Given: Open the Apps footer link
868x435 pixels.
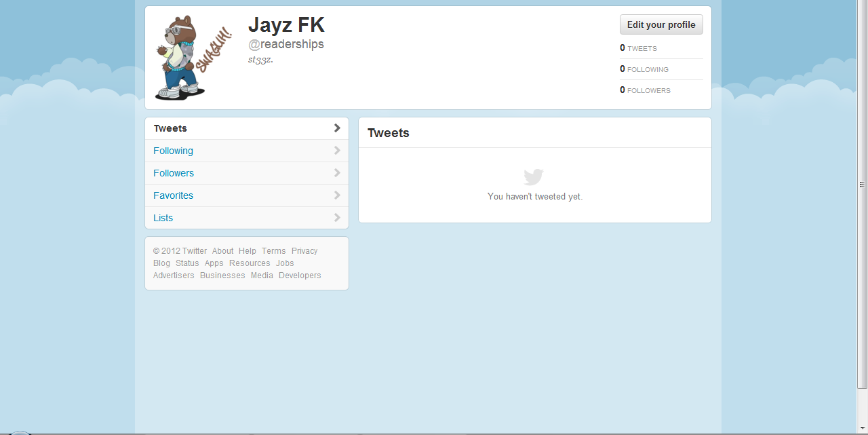Looking at the screenshot, I should click(x=214, y=263).
